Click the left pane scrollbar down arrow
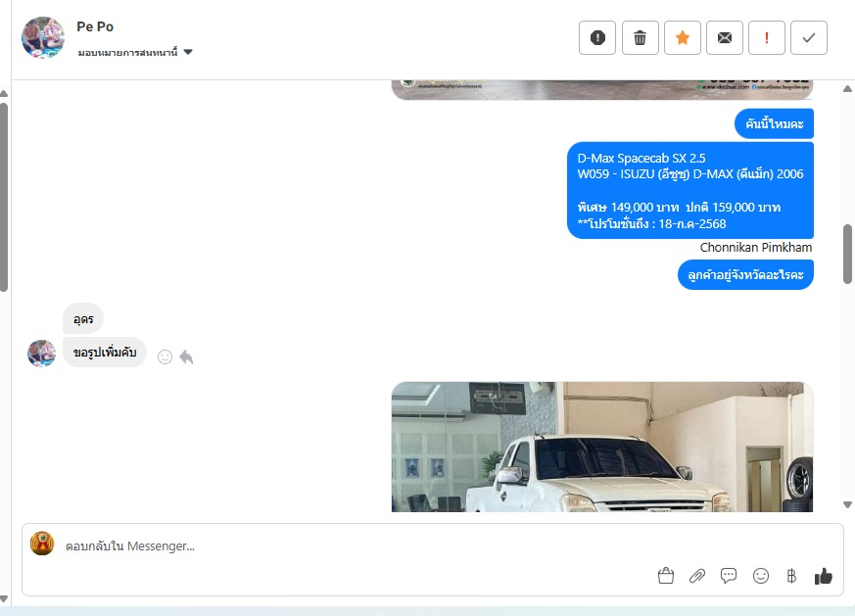 pyautogui.click(x=4, y=599)
